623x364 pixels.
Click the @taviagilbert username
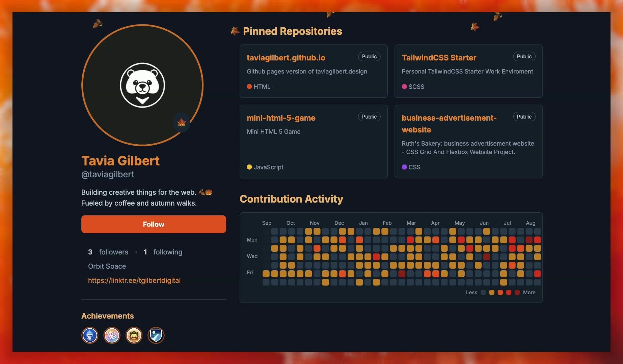pos(108,174)
